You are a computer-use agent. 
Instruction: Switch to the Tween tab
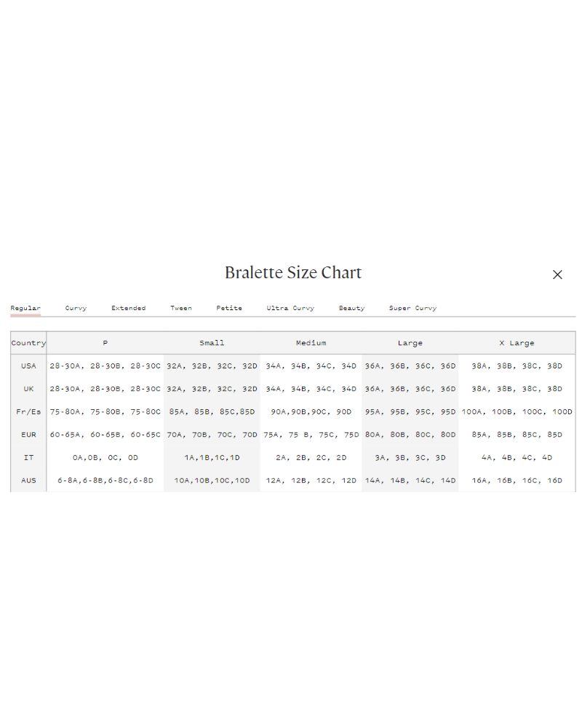coord(181,308)
